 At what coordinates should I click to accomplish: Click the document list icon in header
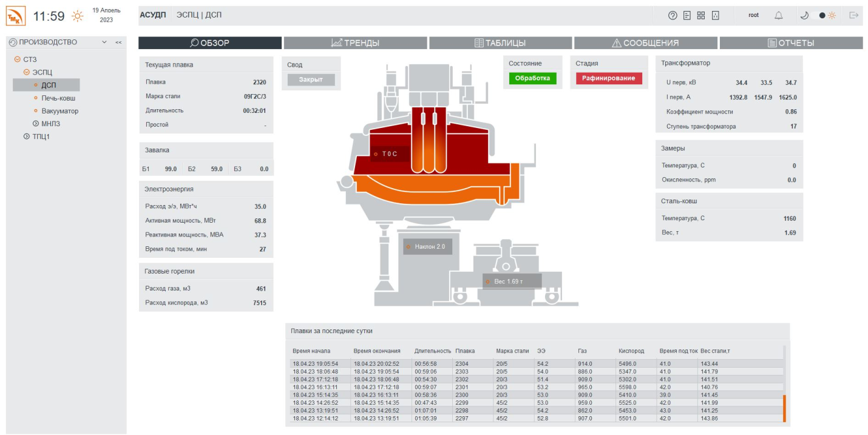[x=687, y=16]
